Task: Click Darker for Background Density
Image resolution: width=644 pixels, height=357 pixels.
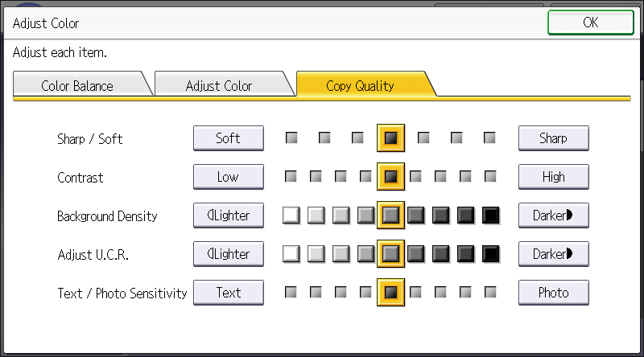Action: click(x=553, y=215)
